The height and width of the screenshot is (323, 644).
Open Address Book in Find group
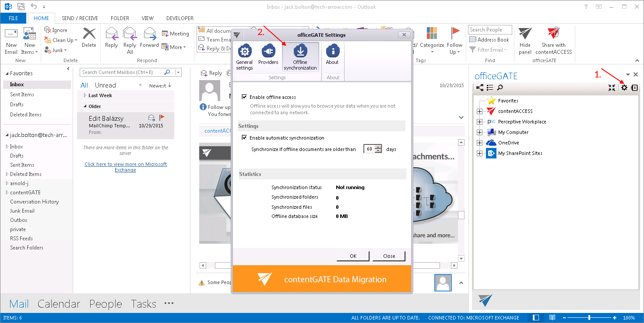[x=489, y=40]
